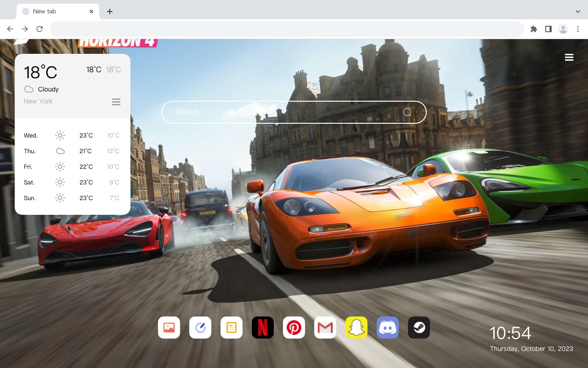Open Chrome's three-dot menu
This screenshot has height=368, width=588.
click(x=578, y=29)
